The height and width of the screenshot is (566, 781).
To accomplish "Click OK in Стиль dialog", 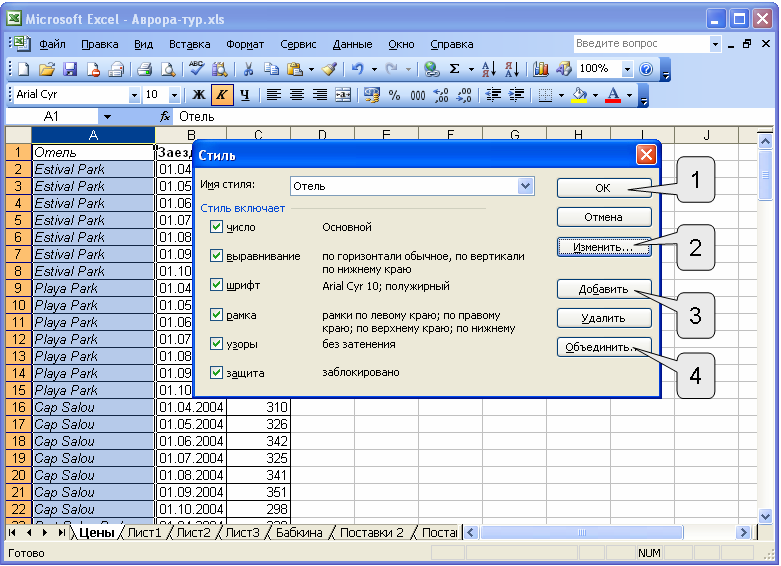I will point(604,188).
